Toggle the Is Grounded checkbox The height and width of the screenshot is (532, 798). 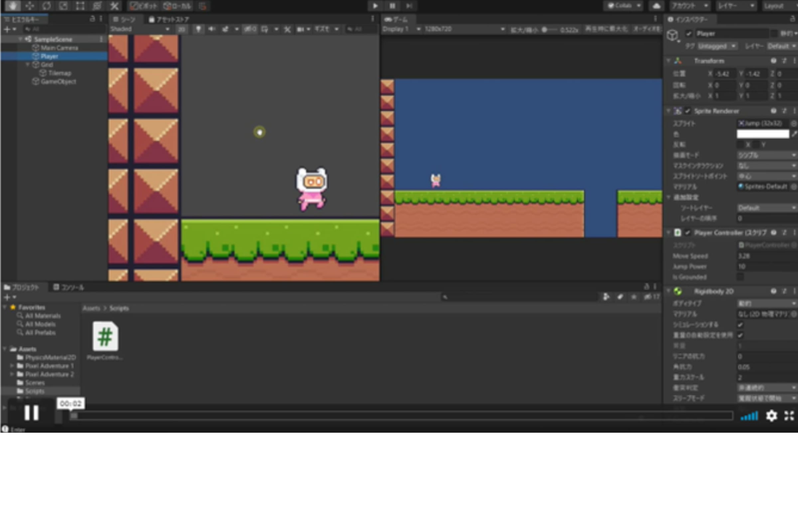click(x=740, y=277)
